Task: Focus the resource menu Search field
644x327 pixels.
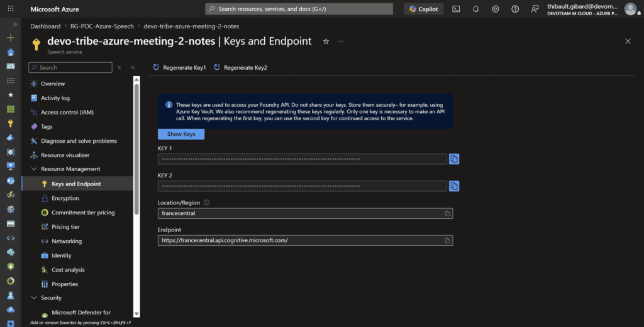Action: click(70, 67)
